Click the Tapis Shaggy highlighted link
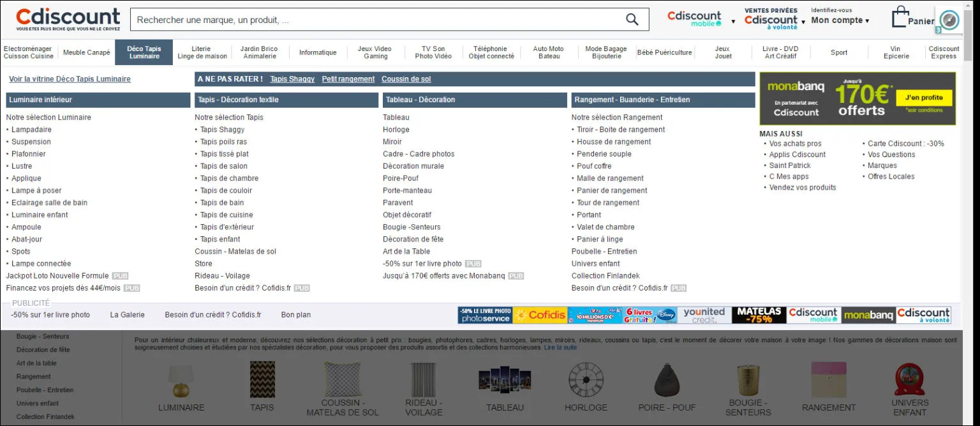 (292, 79)
